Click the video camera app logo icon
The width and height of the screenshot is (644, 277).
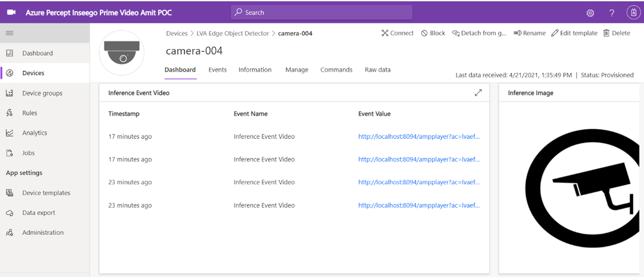(11, 12)
